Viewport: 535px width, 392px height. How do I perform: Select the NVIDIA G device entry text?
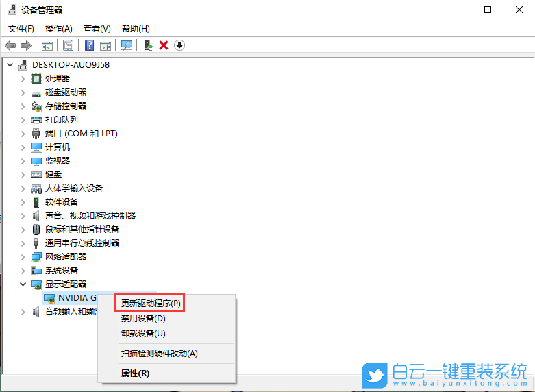pos(77,298)
